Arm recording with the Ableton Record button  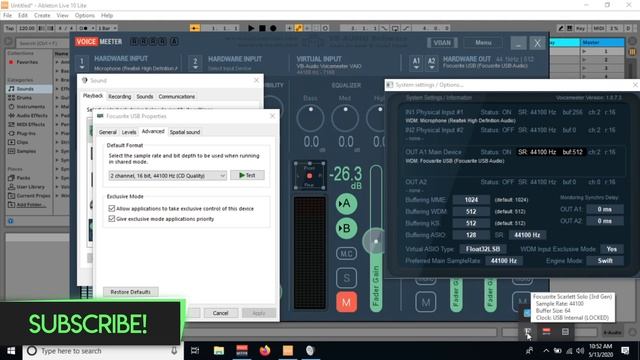click(x=273, y=28)
